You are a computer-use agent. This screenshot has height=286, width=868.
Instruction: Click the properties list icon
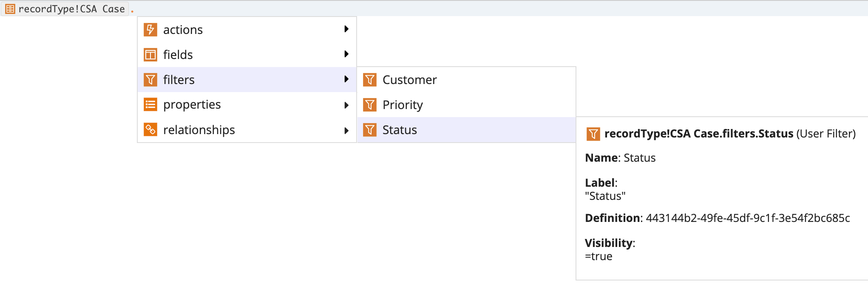(x=150, y=104)
